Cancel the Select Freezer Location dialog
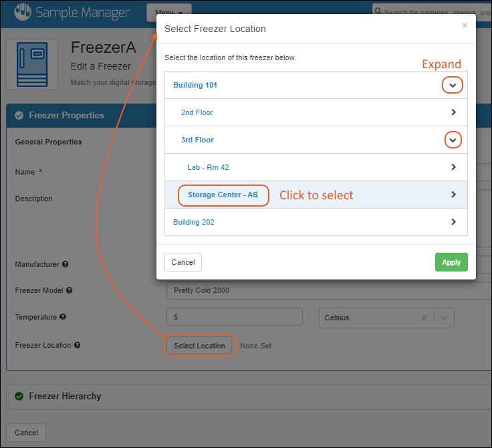This screenshot has width=492, height=448. coord(183,262)
